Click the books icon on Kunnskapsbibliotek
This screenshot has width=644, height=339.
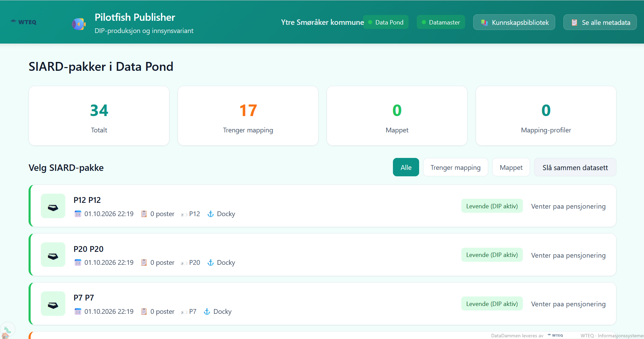[x=484, y=22]
